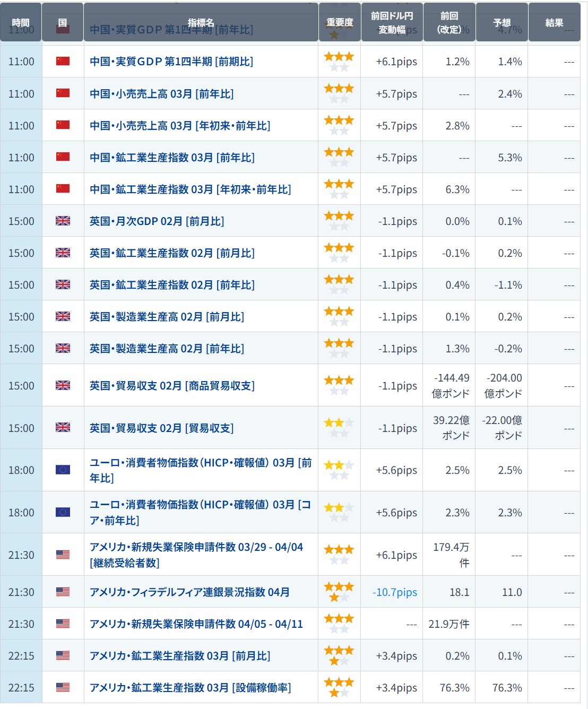Viewport: 588px width, 709px height.
Task: Open 英国・月次GDP 02月 [前月比] indicator
Action: [157, 221]
